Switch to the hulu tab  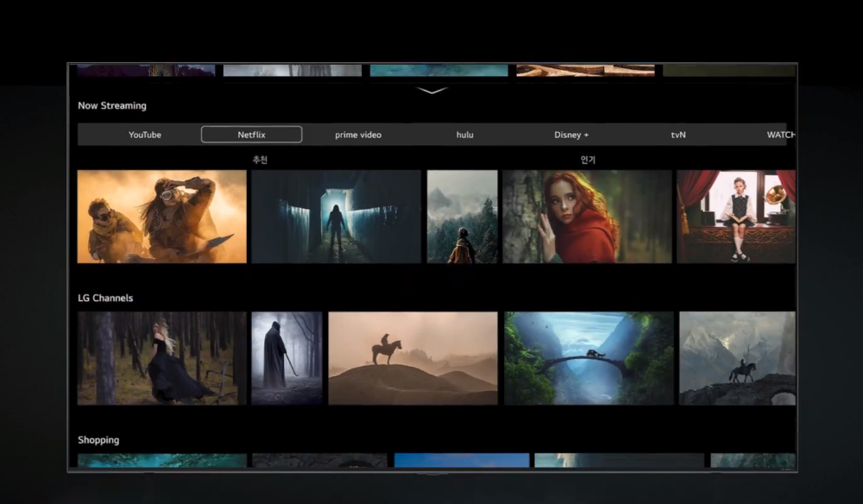(465, 135)
